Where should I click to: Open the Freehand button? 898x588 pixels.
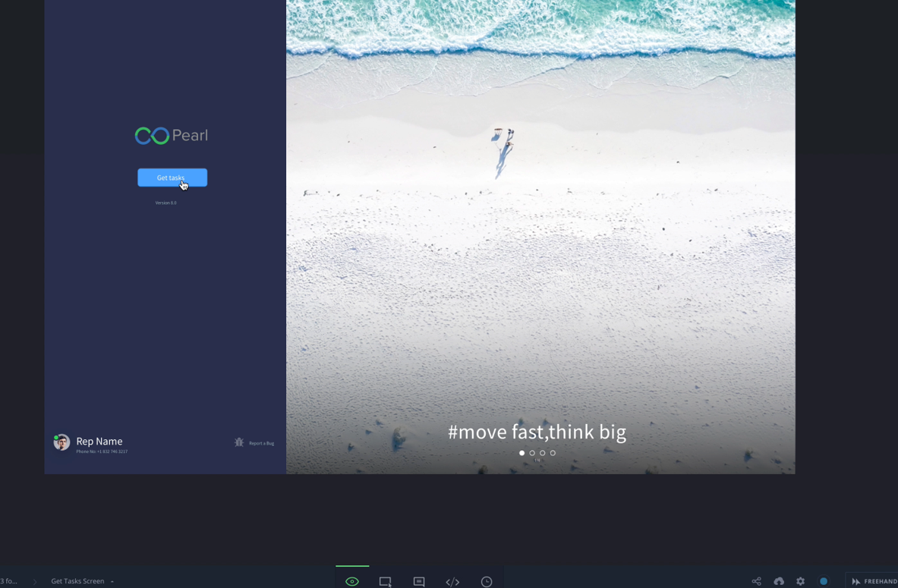(x=874, y=581)
